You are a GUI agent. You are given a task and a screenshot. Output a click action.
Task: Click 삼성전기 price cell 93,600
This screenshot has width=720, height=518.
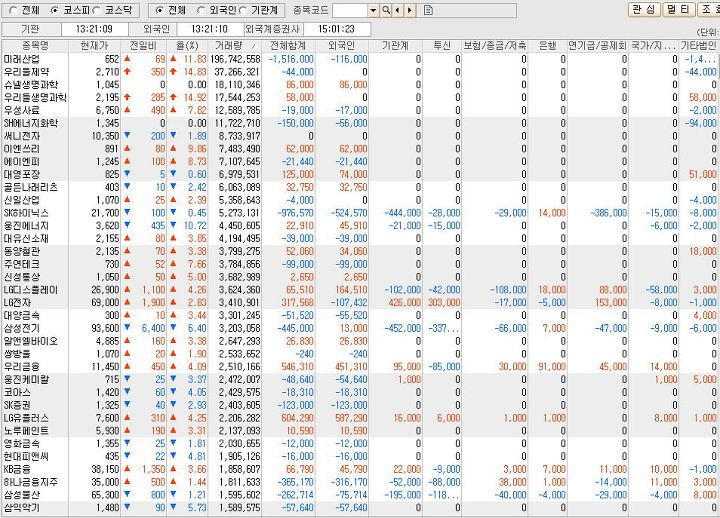pos(105,329)
